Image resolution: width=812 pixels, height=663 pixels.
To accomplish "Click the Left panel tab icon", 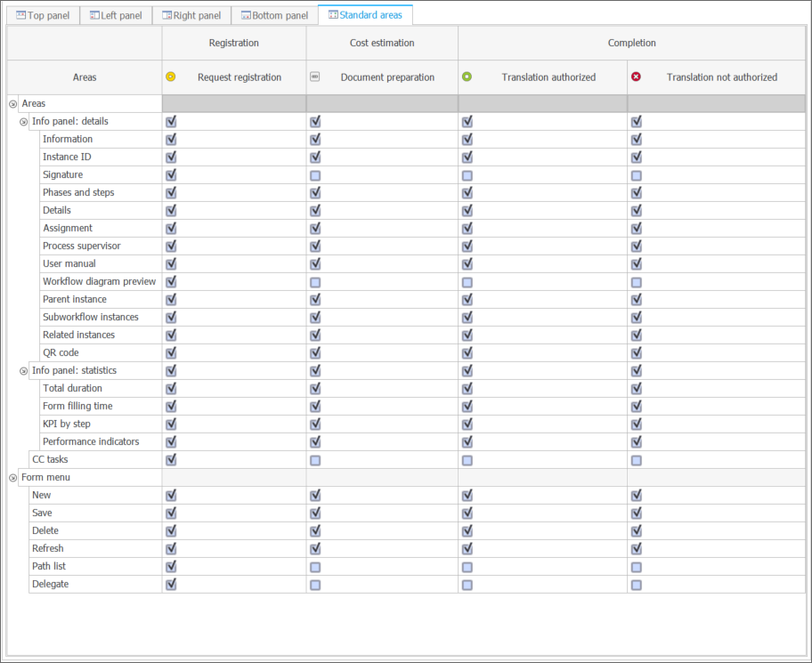I will 94,15.
